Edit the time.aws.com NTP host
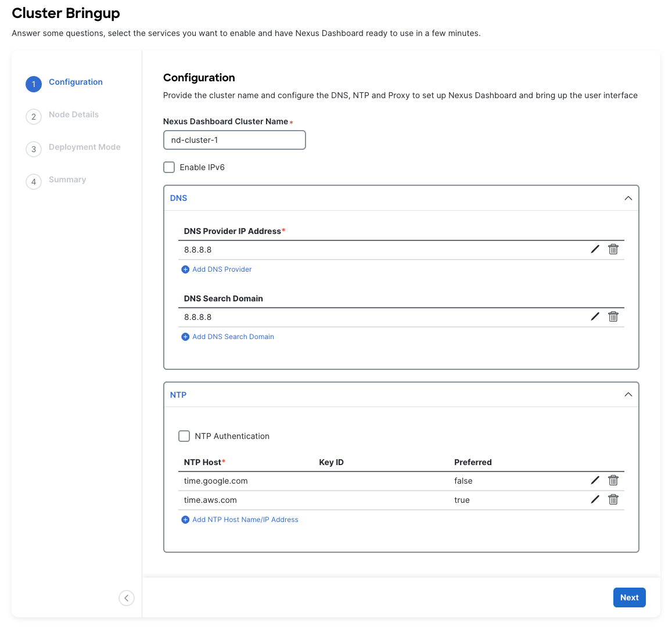 coord(595,500)
